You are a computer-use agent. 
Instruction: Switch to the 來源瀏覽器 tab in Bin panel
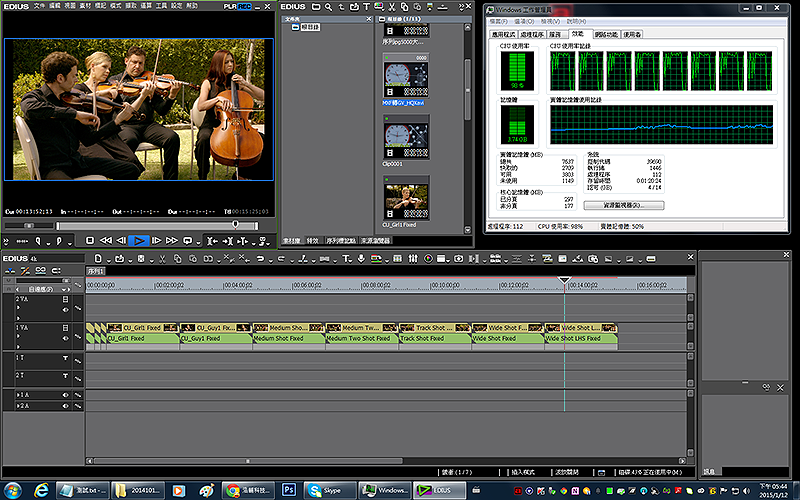[x=376, y=241]
